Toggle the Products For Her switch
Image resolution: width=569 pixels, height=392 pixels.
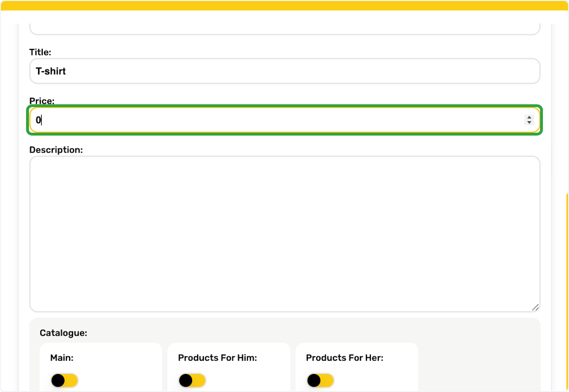point(321,380)
